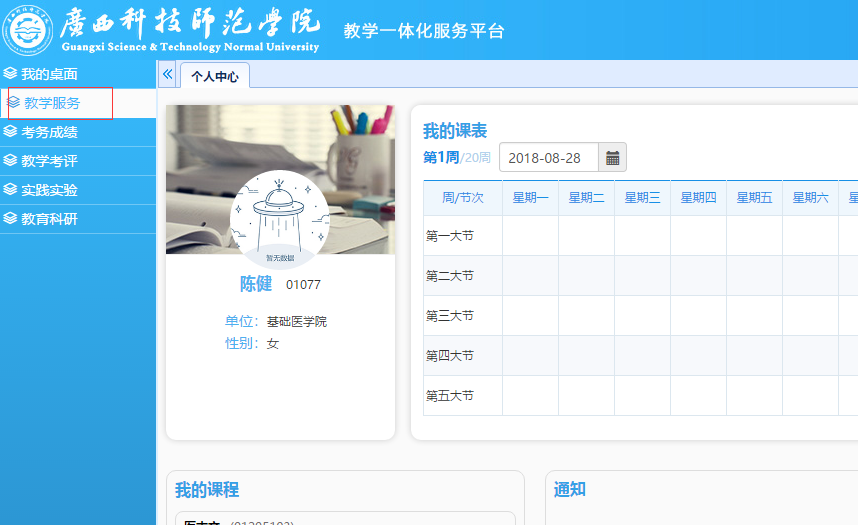Click the stack icon beside 教育科研
Screen dimensions: 858x525
(x=10, y=219)
